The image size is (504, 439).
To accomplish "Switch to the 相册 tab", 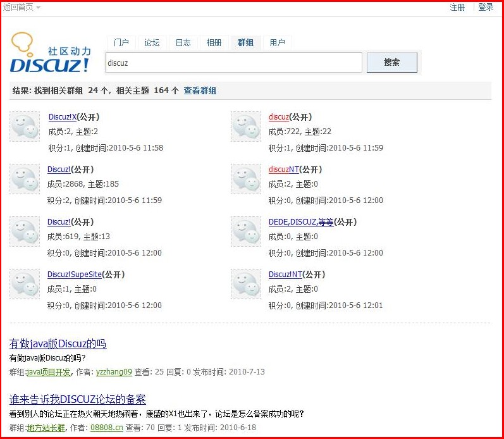I will (214, 42).
